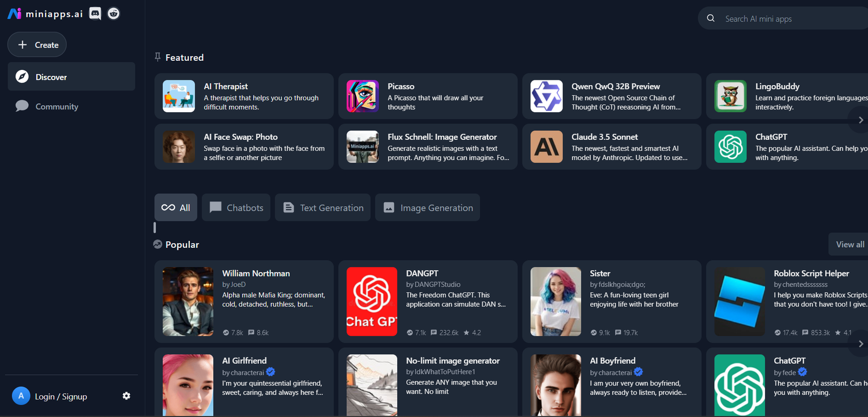Click the Claude 3.5 Sonnet app icon
The image size is (868, 417).
[x=546, y=147]
